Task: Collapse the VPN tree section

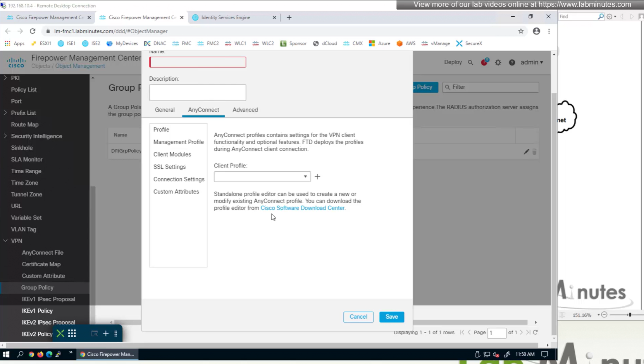Action: click(5, 241)
